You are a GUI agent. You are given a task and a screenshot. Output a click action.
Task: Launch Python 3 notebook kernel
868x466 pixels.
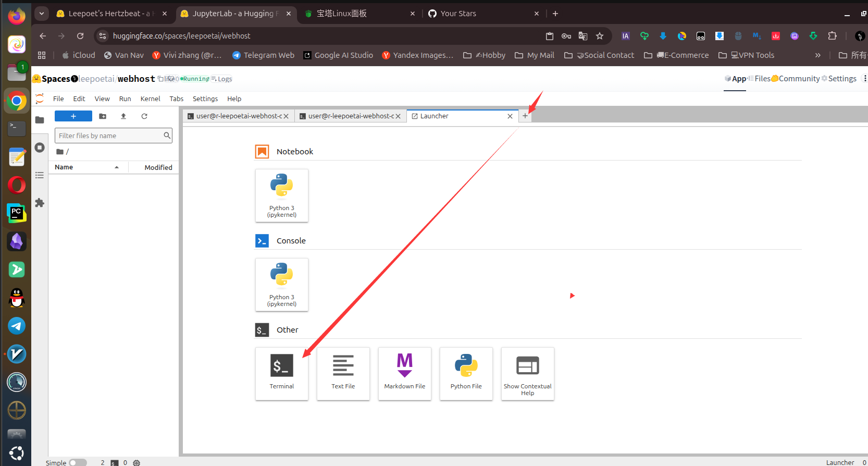(281, 195)
